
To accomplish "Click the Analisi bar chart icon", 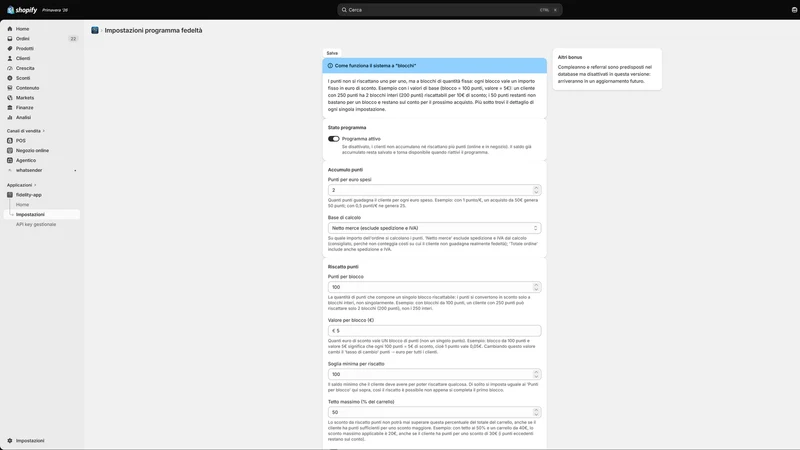I will (x=10, y=117).
